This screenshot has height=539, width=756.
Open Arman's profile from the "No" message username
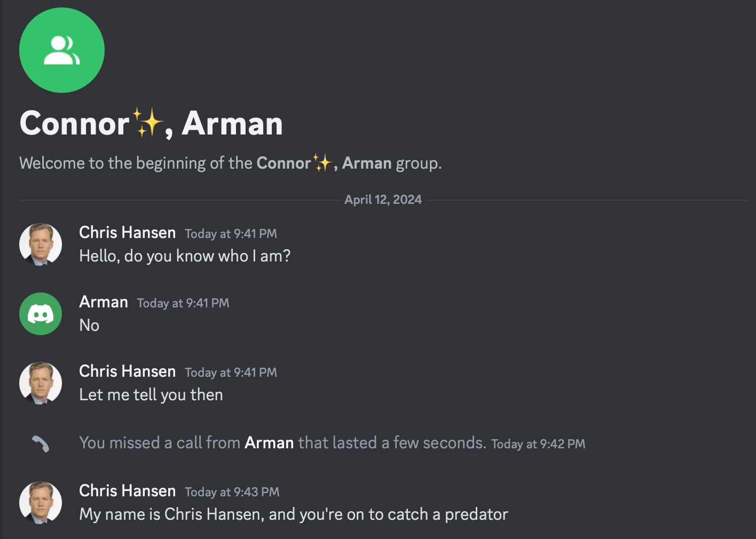pyautogui.click(x=104, y=302)
